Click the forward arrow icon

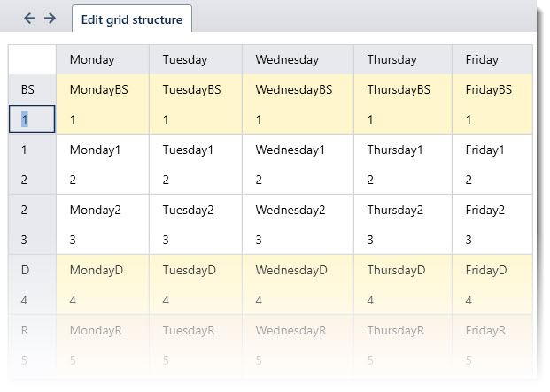pos(50,19)
